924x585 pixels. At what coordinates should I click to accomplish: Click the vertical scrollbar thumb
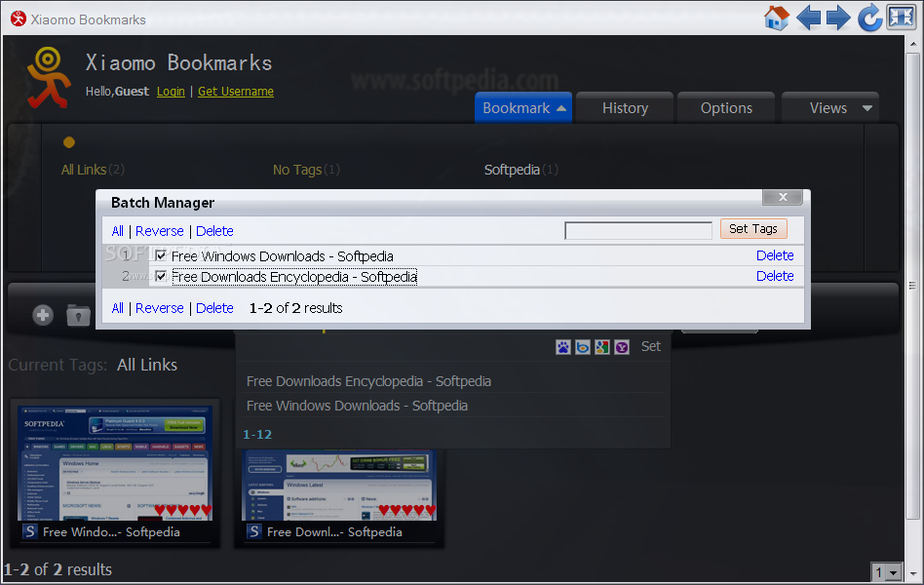[x=913, y=286]
